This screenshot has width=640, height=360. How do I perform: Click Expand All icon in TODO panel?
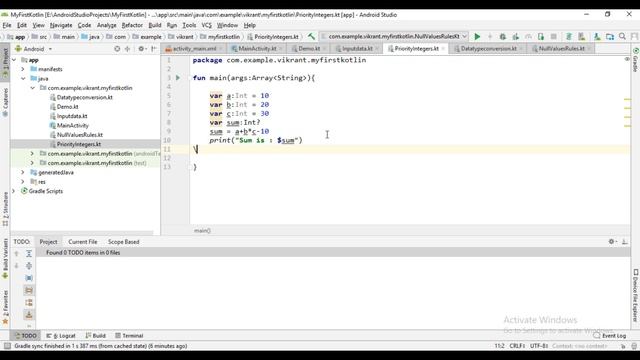point(29,253)
